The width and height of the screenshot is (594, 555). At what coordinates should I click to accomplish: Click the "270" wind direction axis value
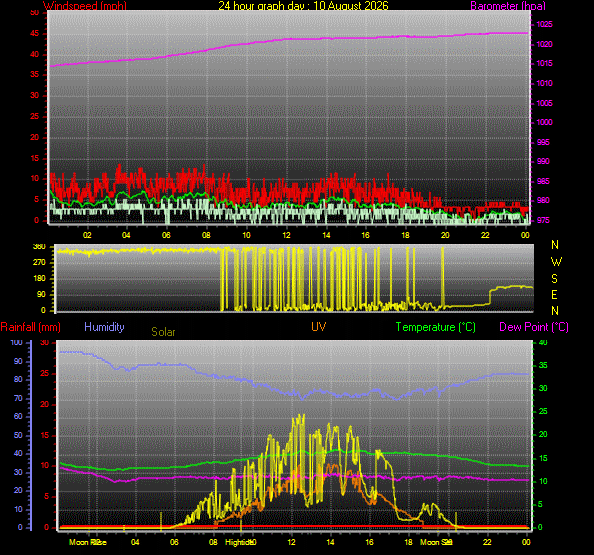[x=39, y=262]
